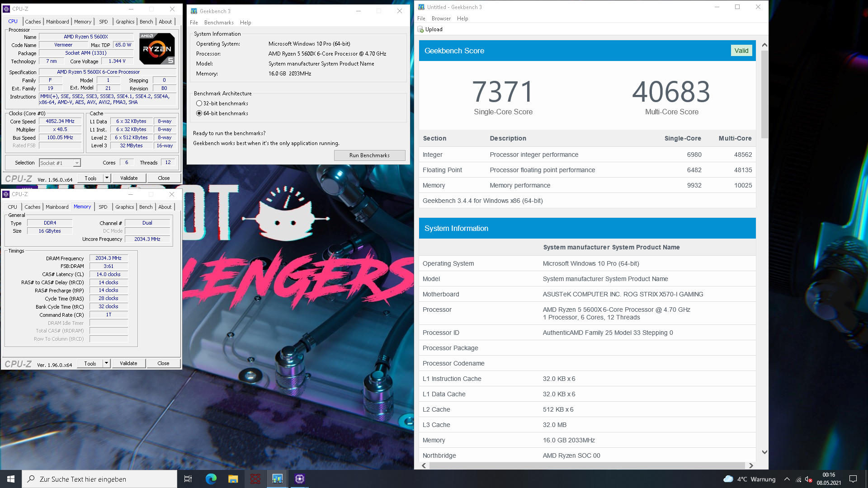This screenshot has width=868, height=488.
Task: Click Core Speed value 4852.34 MHz
Action: pyautogui.click(x=60, y=121)
